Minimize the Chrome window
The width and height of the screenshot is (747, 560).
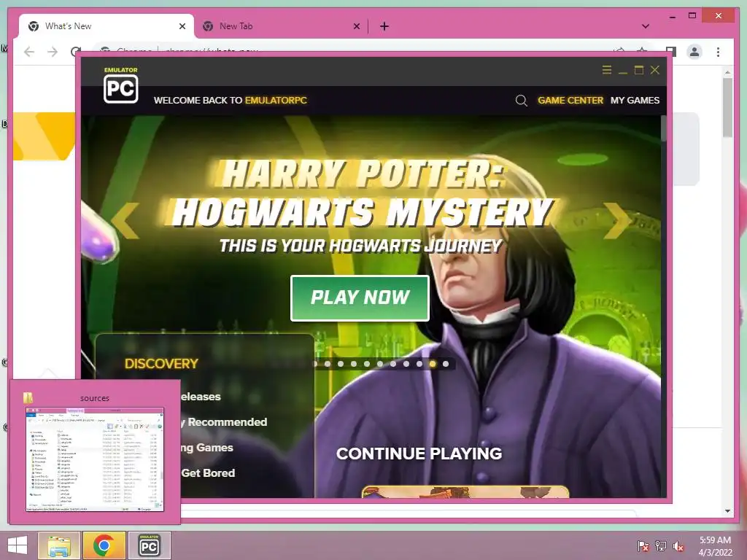[x=672, y=16]
